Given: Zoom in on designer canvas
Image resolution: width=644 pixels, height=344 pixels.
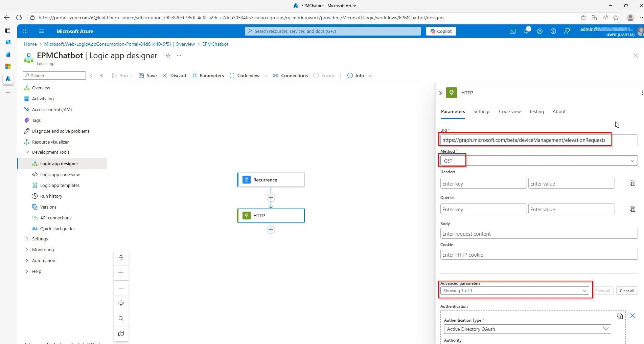Looking at the screenshot, I should (x=121, y=273).
